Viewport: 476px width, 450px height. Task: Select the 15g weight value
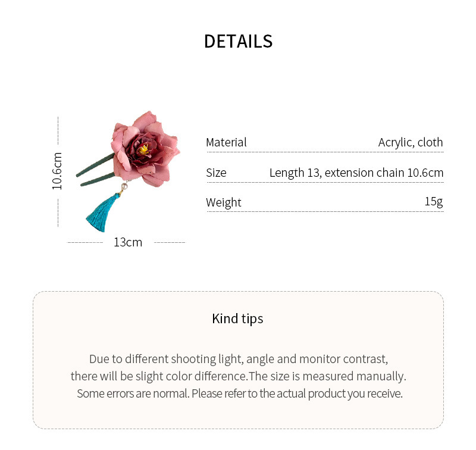coord(434,201)
